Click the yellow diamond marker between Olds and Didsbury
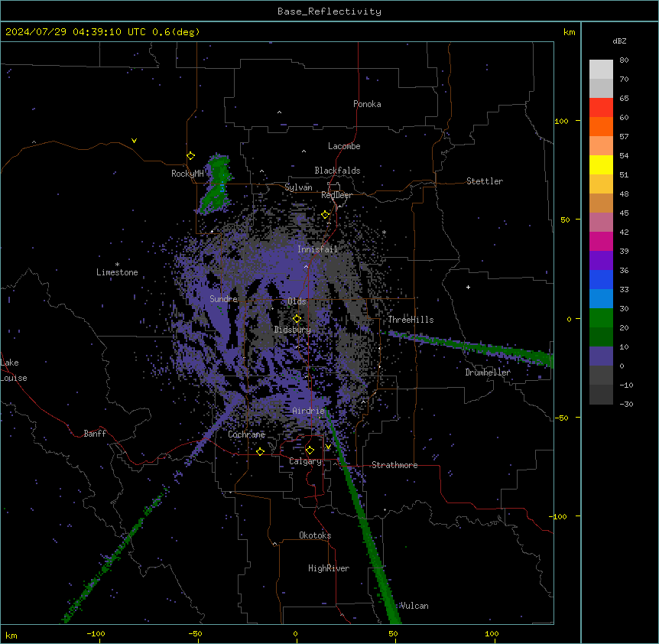This screenshot has width=659, height=644. (297, 319)
